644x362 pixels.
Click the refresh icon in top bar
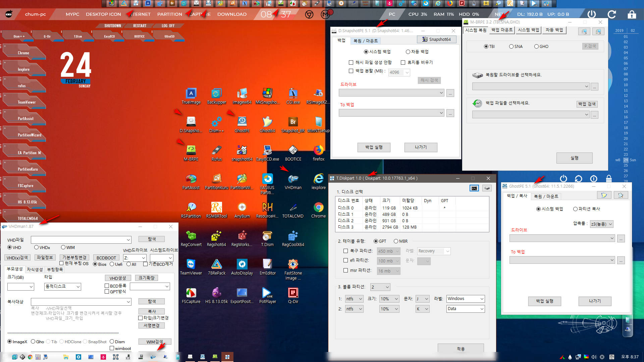coord(612,14)
